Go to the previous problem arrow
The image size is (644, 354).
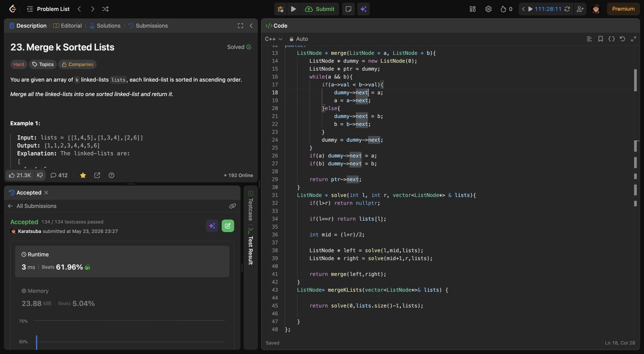79,9
